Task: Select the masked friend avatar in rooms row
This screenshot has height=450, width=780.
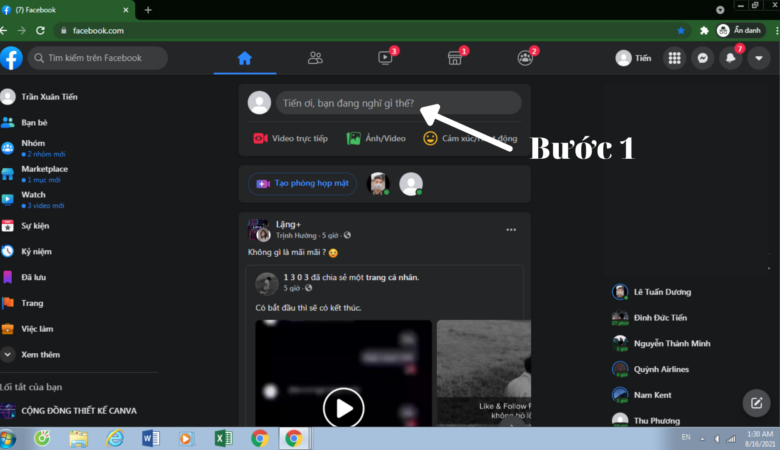Action: 378,184
